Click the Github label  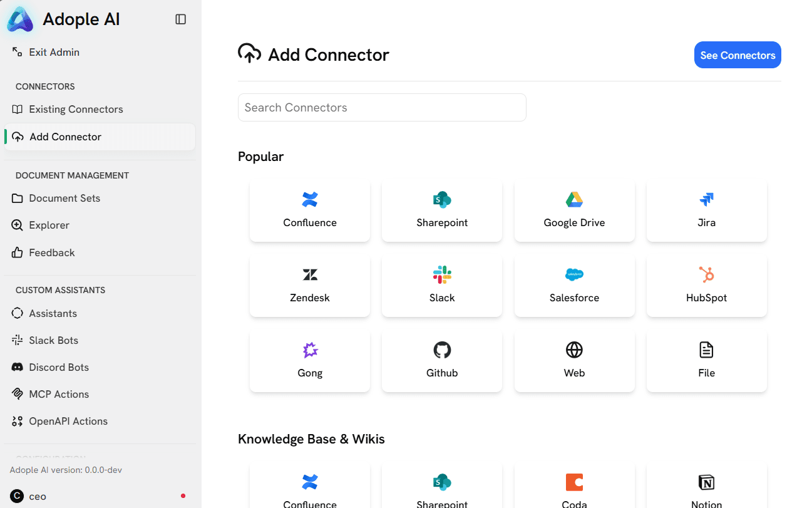pos(442,373)
